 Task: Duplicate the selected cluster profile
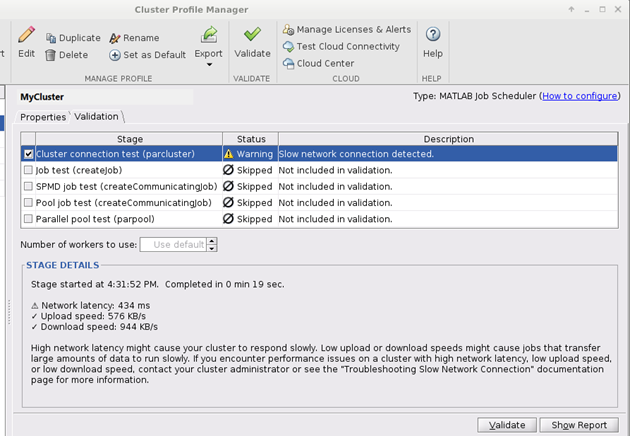(72, 38)
